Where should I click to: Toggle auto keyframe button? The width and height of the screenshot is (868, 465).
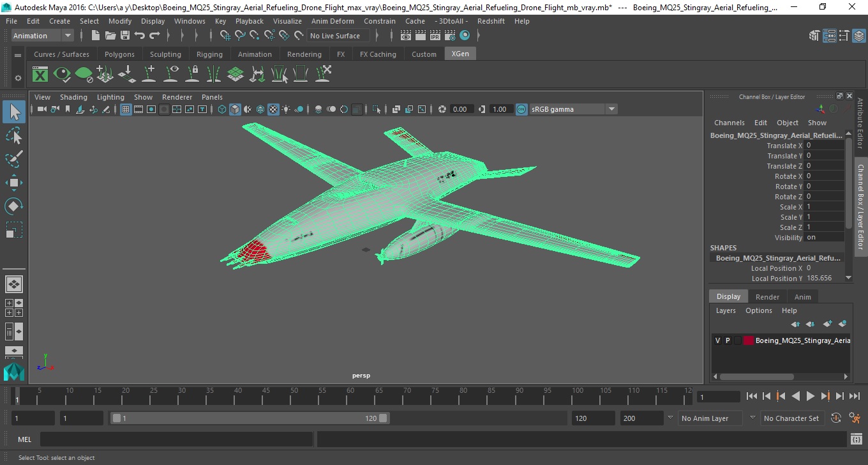(x=836, y=418)
